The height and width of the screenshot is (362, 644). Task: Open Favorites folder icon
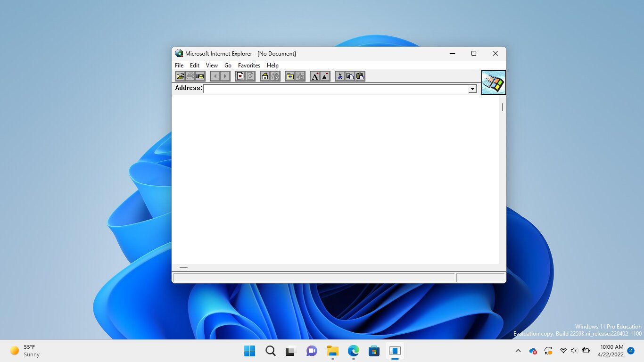coord(290,76)
